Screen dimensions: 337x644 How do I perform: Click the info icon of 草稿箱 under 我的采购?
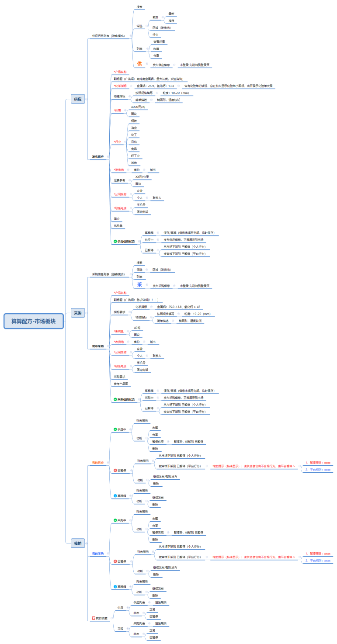[x=115, y=587]
